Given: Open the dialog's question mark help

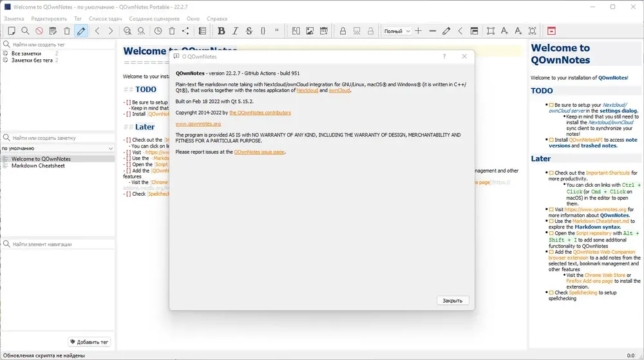Looking at the screenshot, I should point(444,56).
